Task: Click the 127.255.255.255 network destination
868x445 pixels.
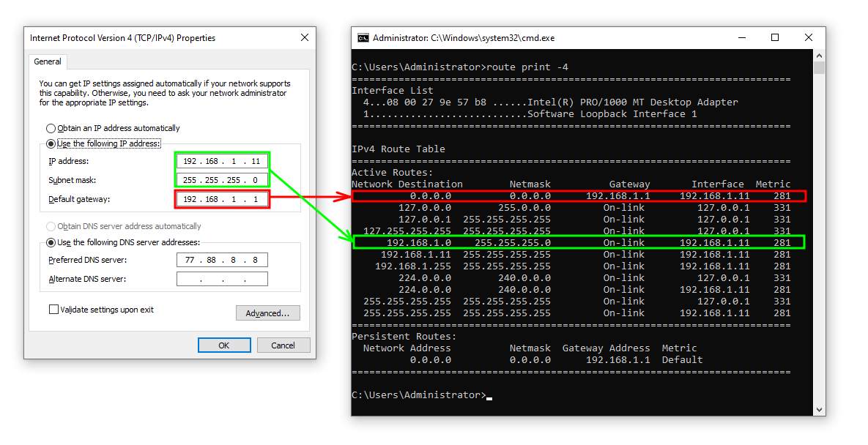Action: (407, 231)
